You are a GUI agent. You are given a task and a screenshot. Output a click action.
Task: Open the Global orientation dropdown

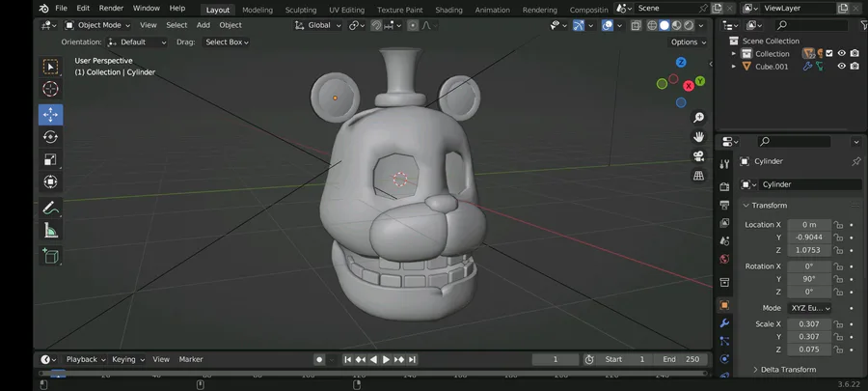317,25
